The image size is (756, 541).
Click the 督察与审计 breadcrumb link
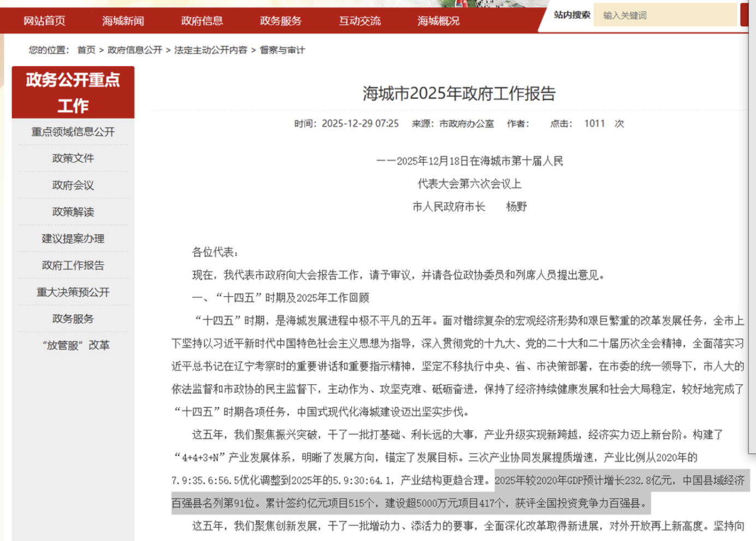click(x=282, y=50)
